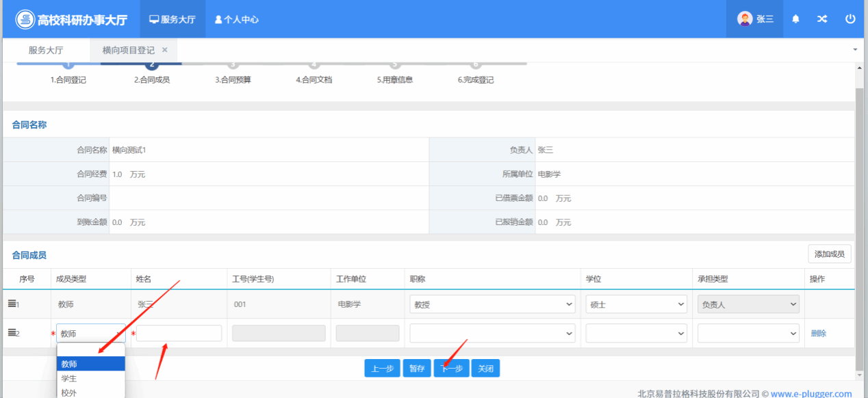The height and width of the screenshot is (398, 868).
Task: Click the shuffle switch icon in header
Action: (822, 19)
